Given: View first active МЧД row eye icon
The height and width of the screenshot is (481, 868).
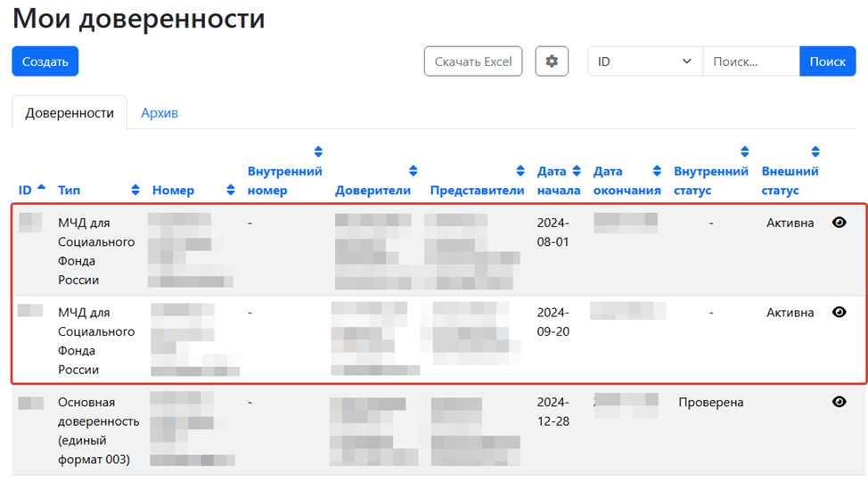Looking at the screenshot, I should tap(839, 223).
